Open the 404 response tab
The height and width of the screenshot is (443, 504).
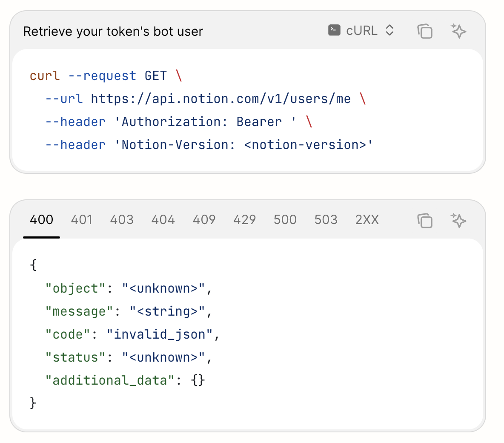pos(163,220)
